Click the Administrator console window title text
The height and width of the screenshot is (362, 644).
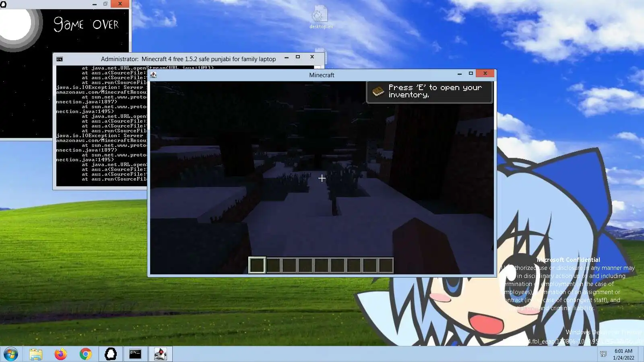click(188, 59)
